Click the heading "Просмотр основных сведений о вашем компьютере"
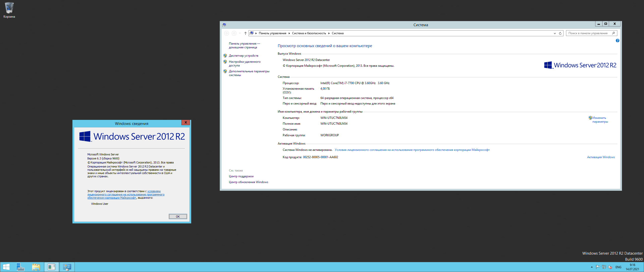 coord(325,46)
